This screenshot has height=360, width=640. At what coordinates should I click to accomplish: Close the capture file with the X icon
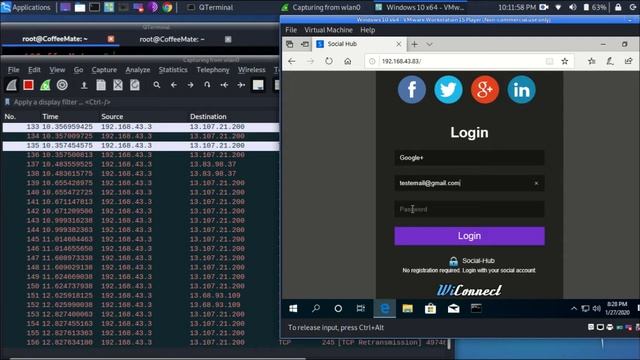[118, 85]
